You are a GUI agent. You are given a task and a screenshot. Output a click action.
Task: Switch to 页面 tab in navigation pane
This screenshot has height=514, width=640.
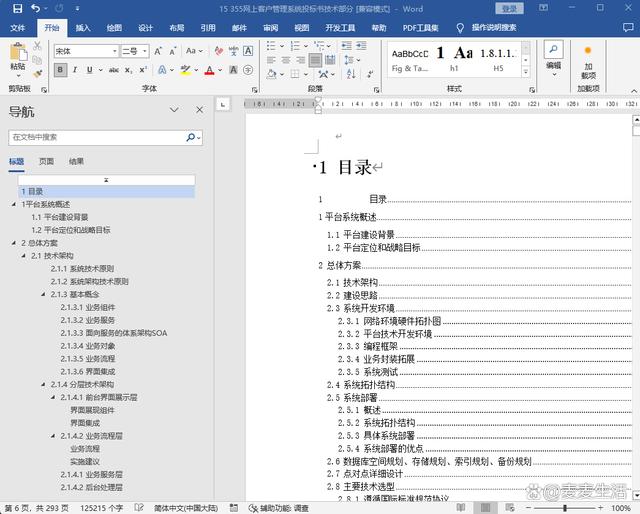coord(46,161)
